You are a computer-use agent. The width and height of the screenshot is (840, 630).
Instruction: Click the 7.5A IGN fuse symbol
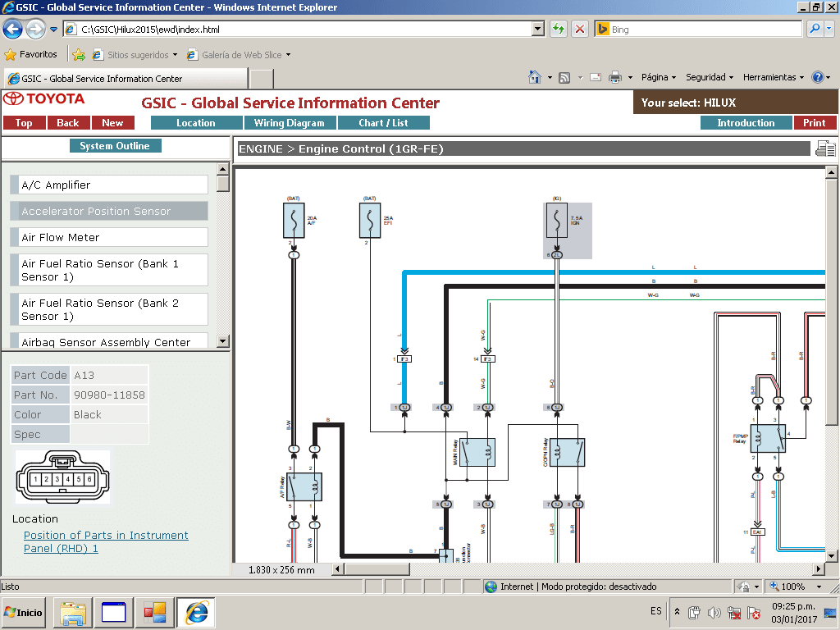coord(557,220)
